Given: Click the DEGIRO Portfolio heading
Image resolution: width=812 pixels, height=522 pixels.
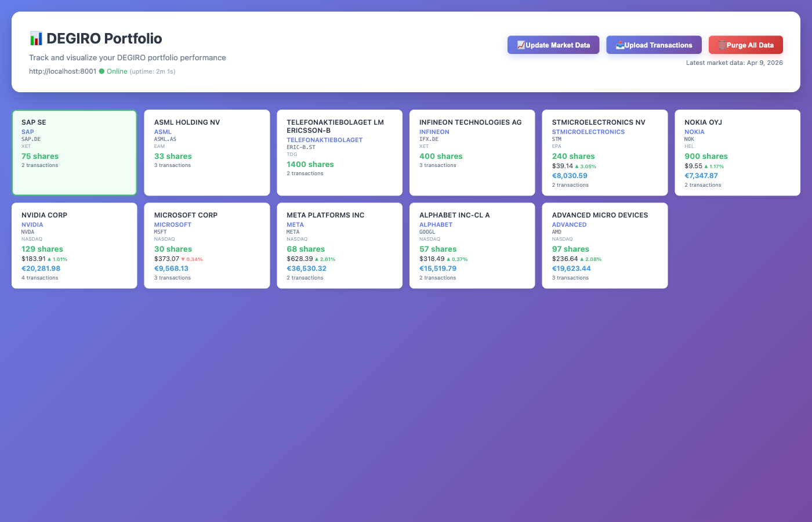Looking at the screenshot, I should pyautogui.click(x=104, y=38).
